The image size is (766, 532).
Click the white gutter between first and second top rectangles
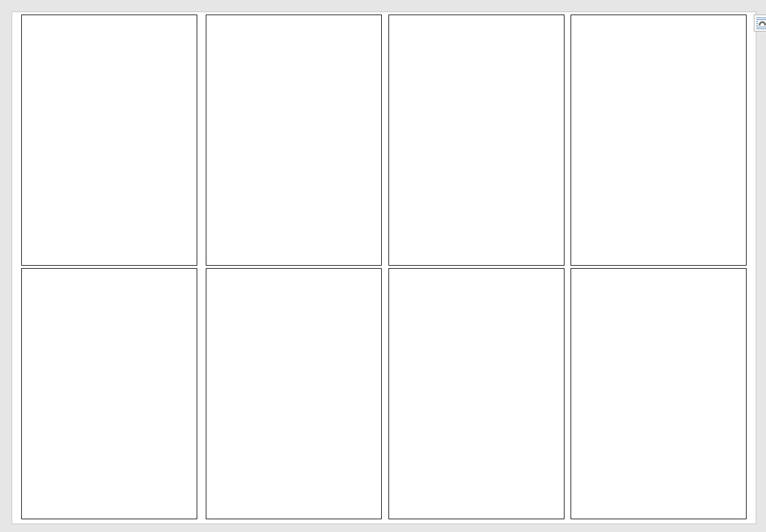[202, 140]
